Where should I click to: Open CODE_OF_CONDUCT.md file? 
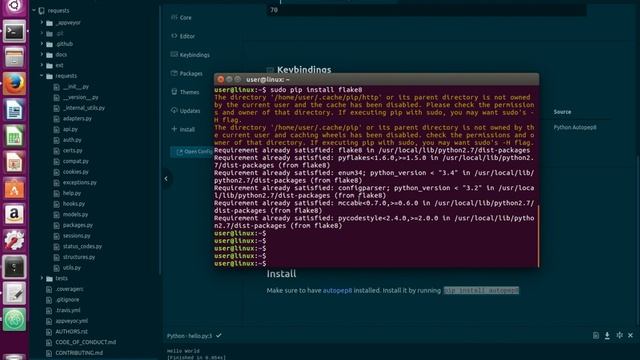point(86,342)
